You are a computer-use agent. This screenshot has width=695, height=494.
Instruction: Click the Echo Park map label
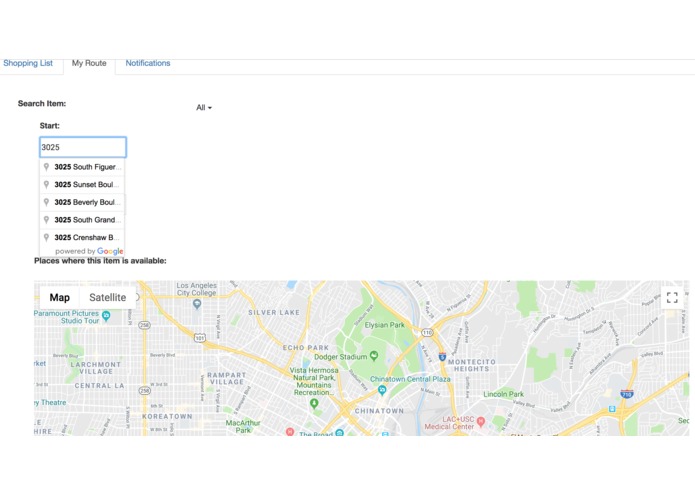pyautogui.click(x=306, y=348)
